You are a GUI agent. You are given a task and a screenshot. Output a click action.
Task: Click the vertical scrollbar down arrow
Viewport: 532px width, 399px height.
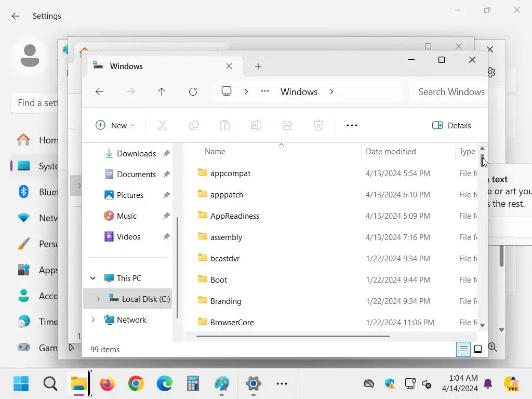(483, 325)
